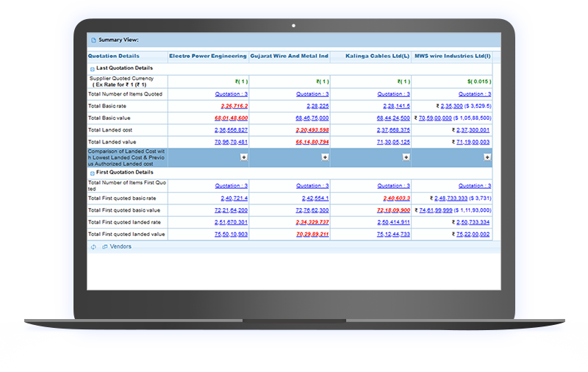The image size is (588, 372).
Task: Open MWS wire Industries' last Quotation : 3 link
Action: tap(475, 94)
